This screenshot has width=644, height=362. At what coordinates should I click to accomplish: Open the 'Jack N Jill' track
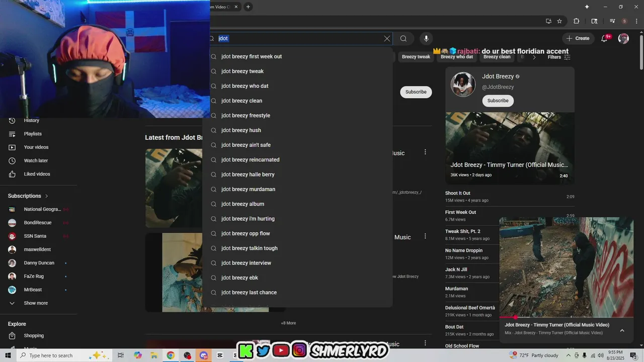tap(456, 269)
